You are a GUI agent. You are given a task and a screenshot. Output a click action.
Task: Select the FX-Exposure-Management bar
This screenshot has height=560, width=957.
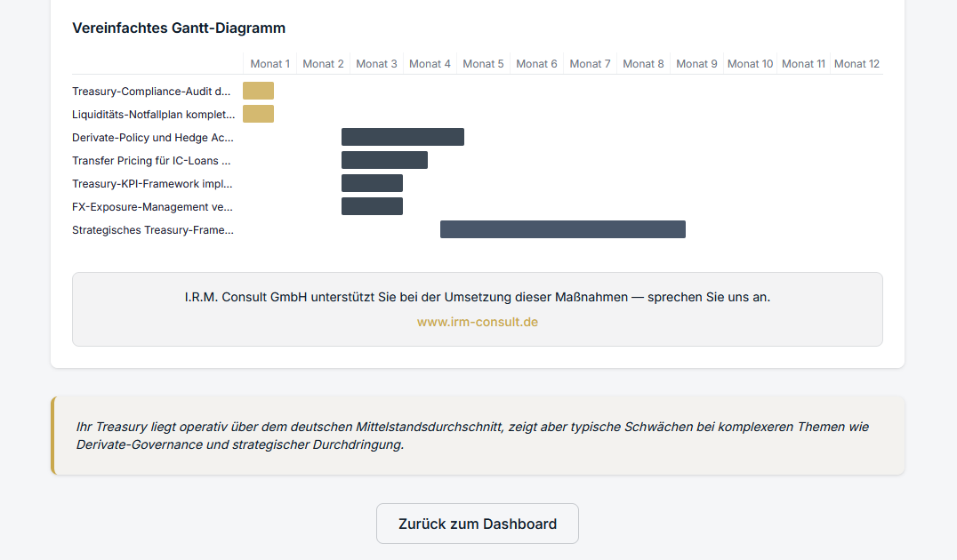tap(372, 206)
